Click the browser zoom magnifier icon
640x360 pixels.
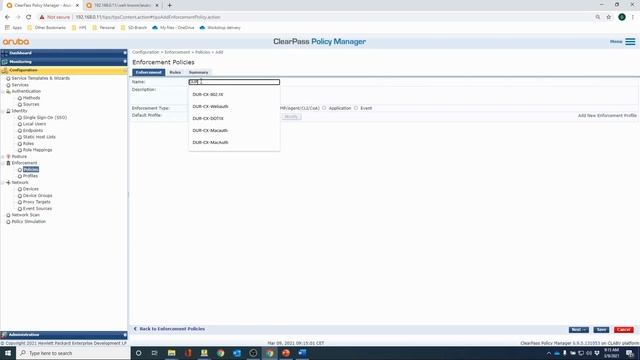tap(598, 17)
